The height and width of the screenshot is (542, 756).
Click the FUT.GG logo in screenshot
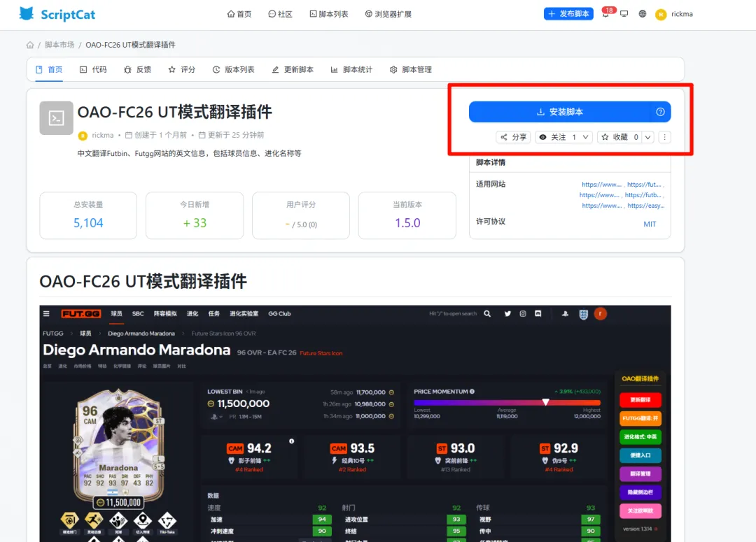click(81, 313)
